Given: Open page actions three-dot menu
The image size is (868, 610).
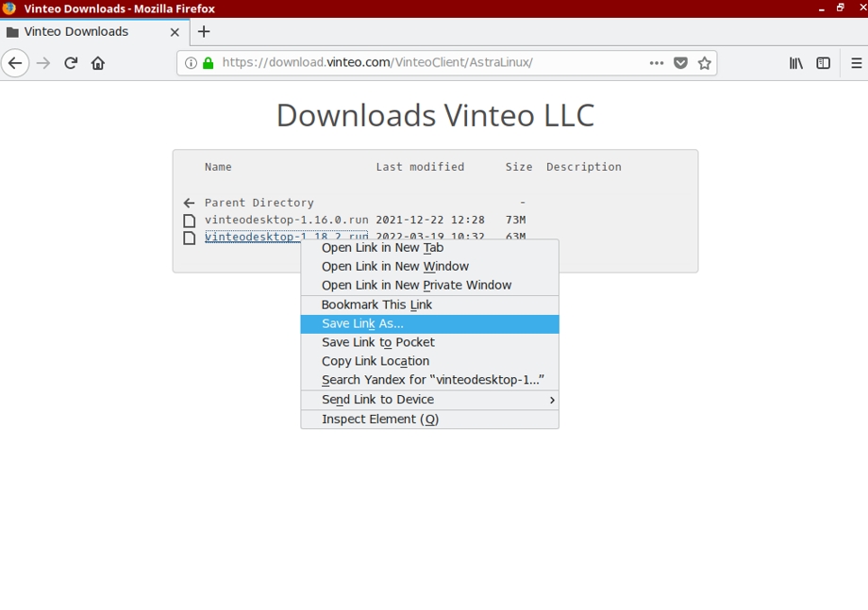Looking at the screenshot, I should click(x=657, y=63).
